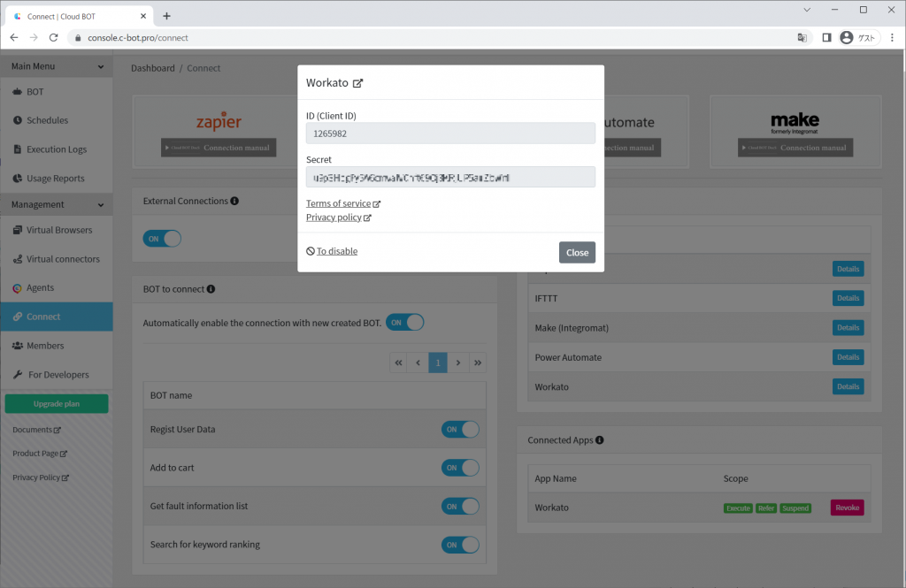The image size is (906, 588).
Task: Click the ID (Client ID) field
Action: [x=450, y=134]
